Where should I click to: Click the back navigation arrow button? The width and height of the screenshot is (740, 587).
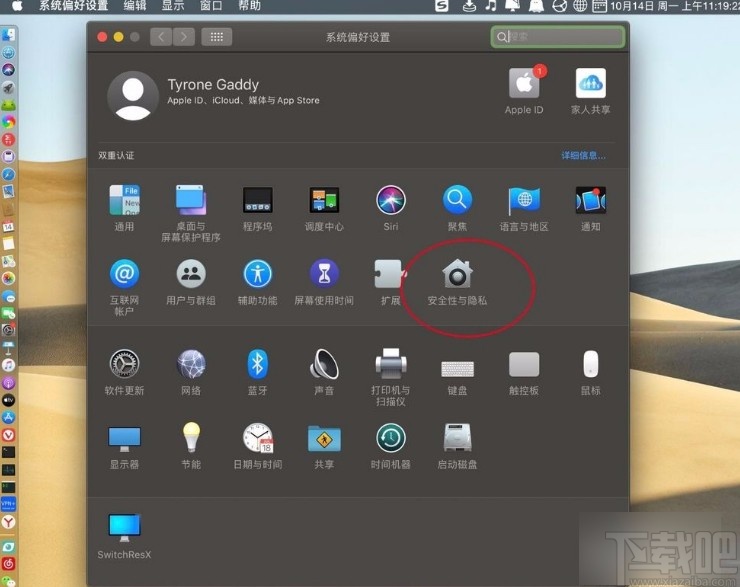[x=161, y=37]
